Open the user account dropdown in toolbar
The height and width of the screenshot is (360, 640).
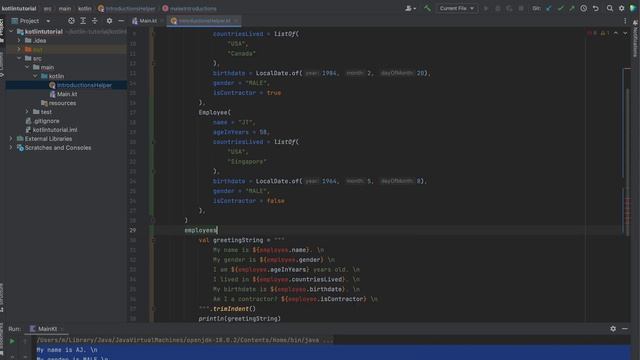coord(410,8)
